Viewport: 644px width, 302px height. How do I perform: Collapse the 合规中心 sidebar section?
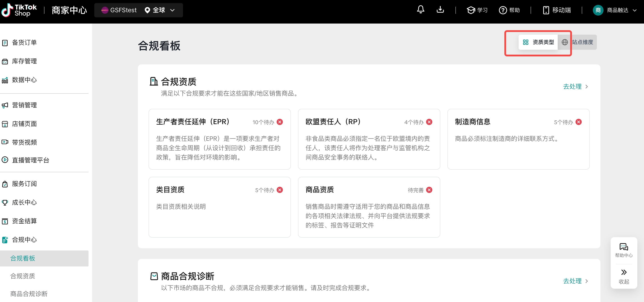point(24,240)
